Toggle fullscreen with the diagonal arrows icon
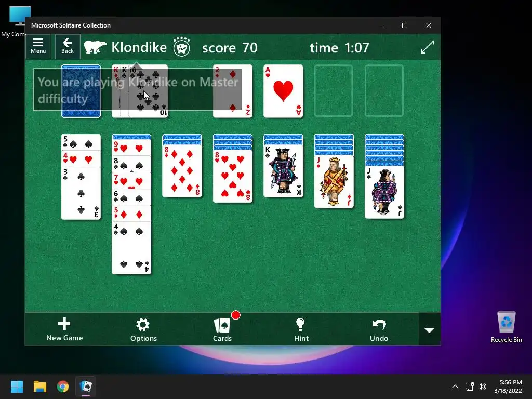The height and width of the screenshot is (399, 532). (x=427, y=47)
